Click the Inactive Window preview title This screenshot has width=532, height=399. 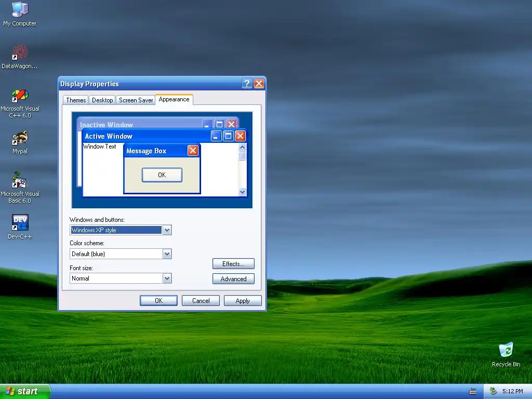[x=107, y=125]
